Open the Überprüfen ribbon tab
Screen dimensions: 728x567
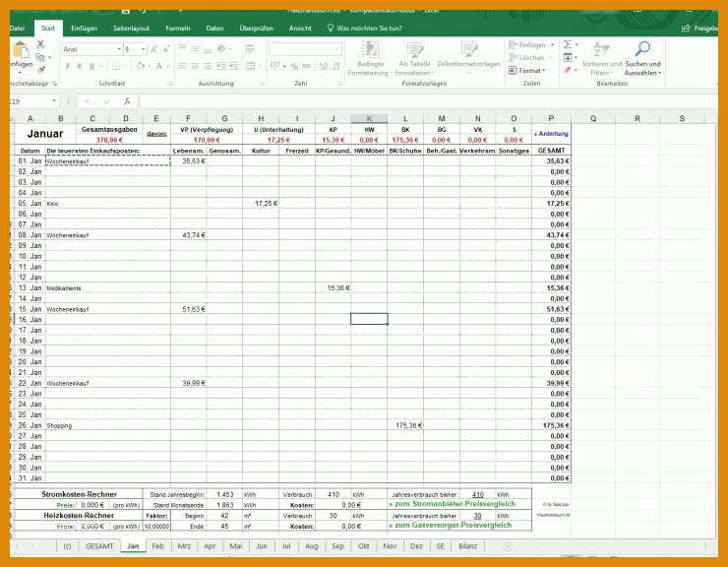257,28
